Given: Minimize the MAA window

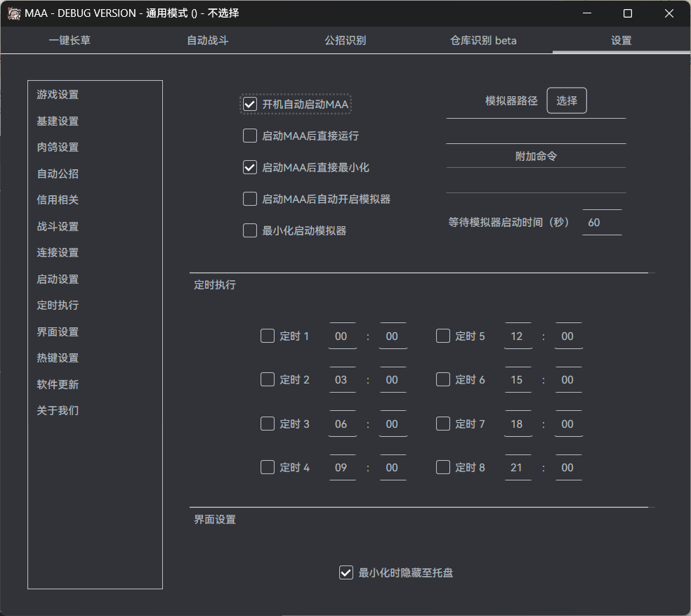Looking at the screenshot, I should pyautogui.click(x=587, y=13).
